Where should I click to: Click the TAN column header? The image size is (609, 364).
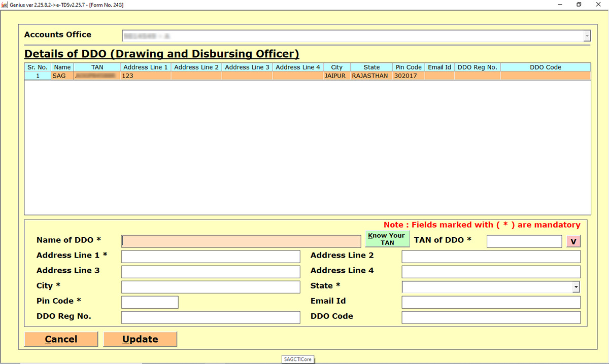[97, 67]
